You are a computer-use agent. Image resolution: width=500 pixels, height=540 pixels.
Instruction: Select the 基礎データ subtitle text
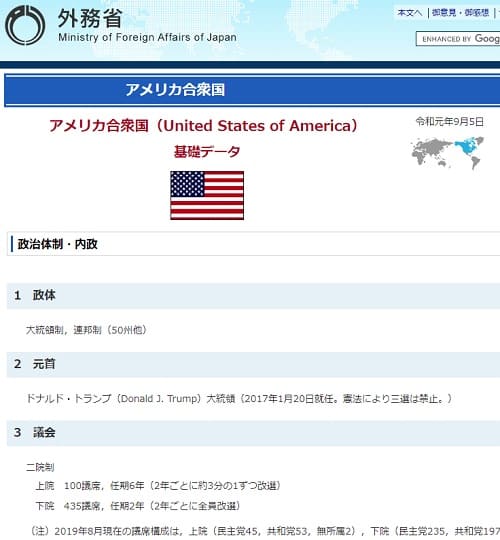[x=207, y=152]
